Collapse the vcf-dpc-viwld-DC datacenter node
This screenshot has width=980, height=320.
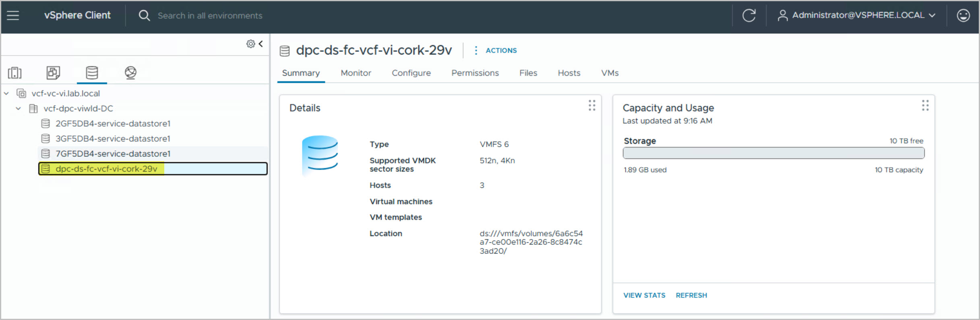19,109
